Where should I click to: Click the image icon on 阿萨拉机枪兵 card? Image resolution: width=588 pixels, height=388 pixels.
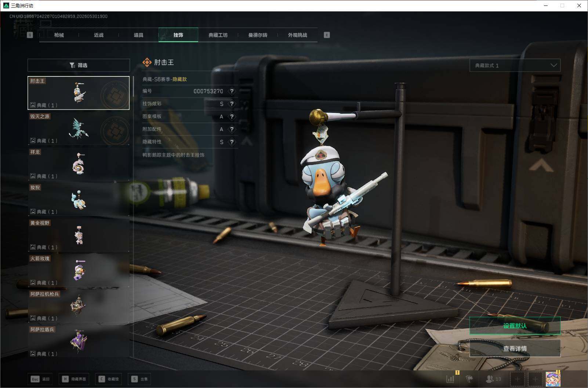tap(33, 318)
